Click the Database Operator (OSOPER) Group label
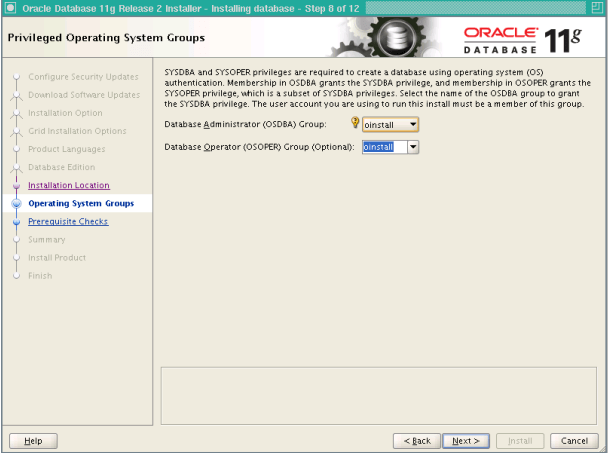 coord(259,147)
